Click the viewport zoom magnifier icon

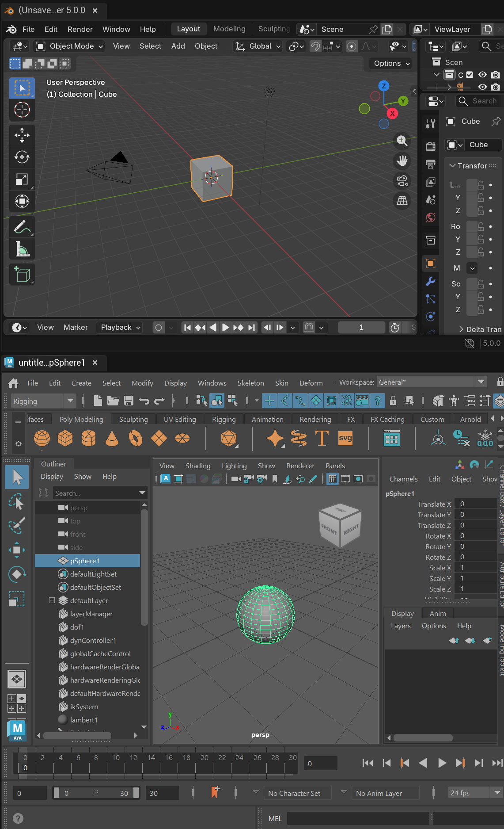[402, 141]
